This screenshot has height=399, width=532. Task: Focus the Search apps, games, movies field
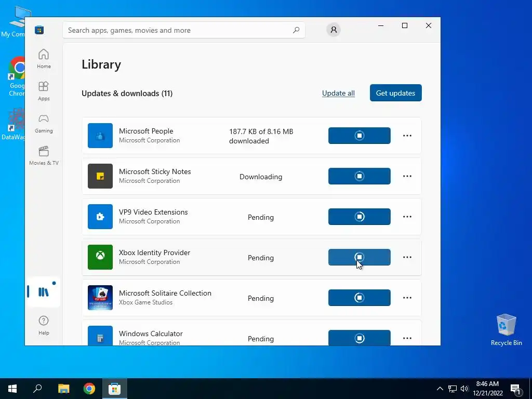click(183, 30)
